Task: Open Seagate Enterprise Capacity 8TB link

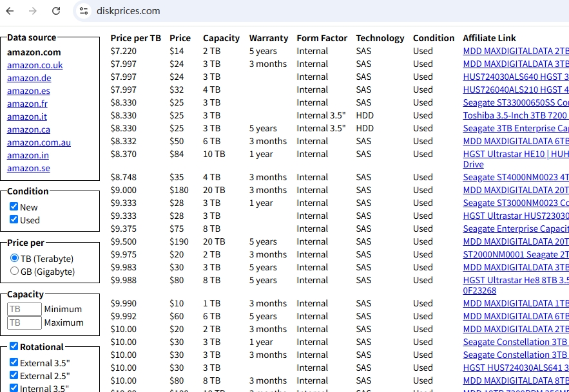Action: tap(516, 229)
